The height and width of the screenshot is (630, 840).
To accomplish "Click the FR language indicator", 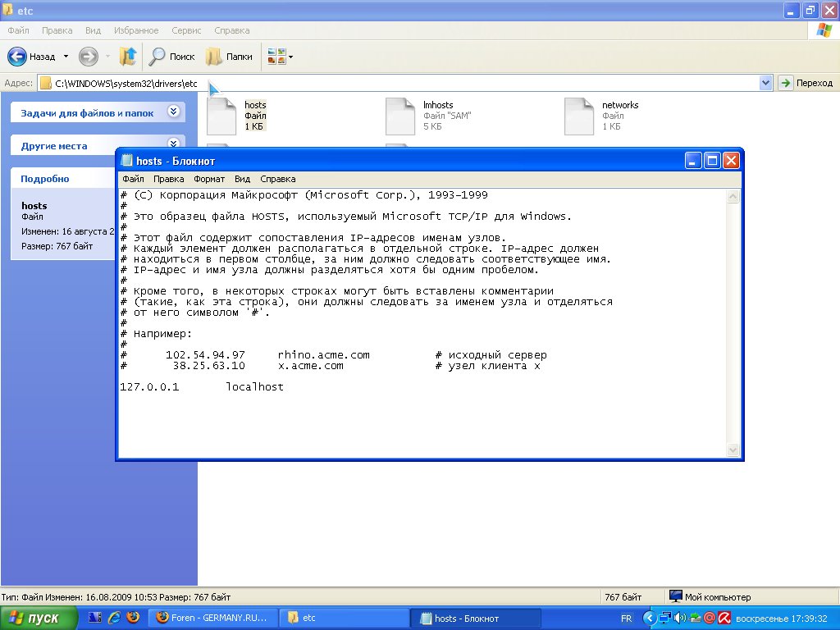I will tap(626, 619).
